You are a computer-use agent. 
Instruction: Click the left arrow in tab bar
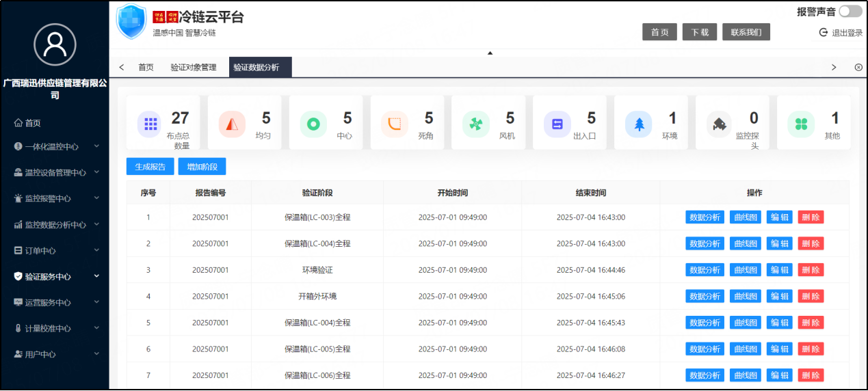coord(121,67)
